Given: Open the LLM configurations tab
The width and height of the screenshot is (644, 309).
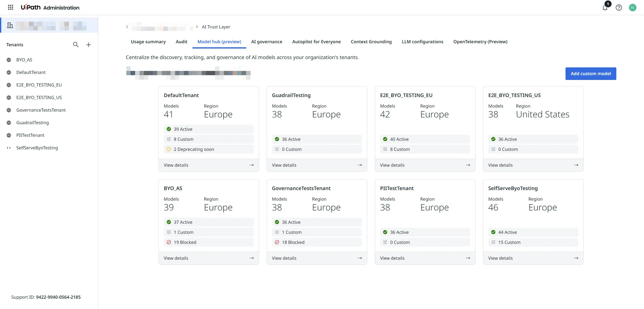Looking at the screenshot, I should point(423,42).
